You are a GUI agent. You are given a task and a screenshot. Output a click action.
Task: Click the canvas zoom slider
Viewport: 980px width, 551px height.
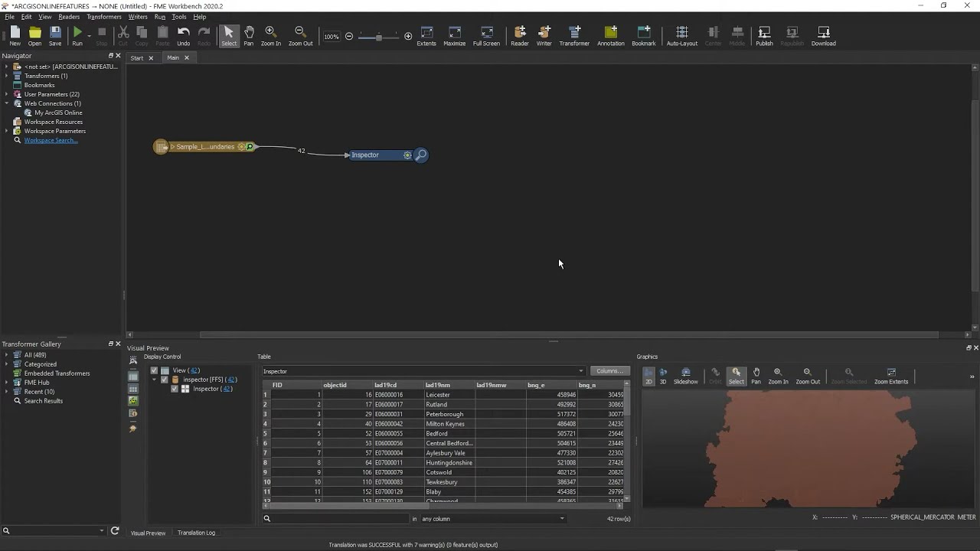(379, 36)
